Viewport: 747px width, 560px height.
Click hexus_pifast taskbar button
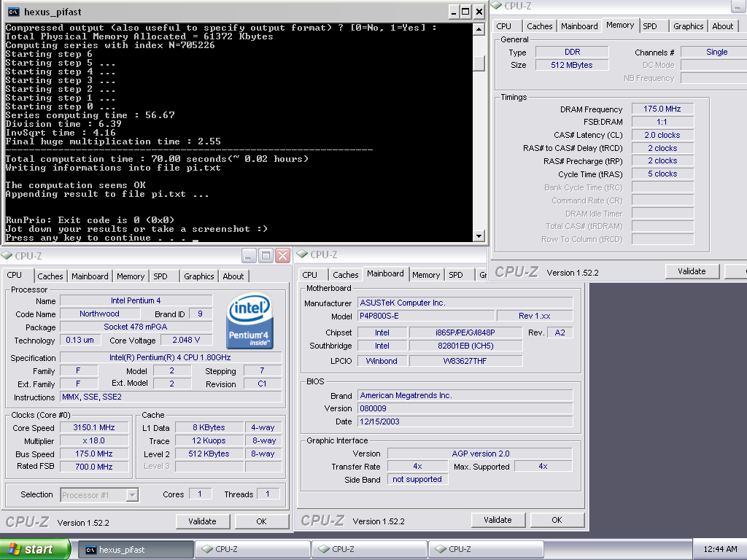[136, 550]
